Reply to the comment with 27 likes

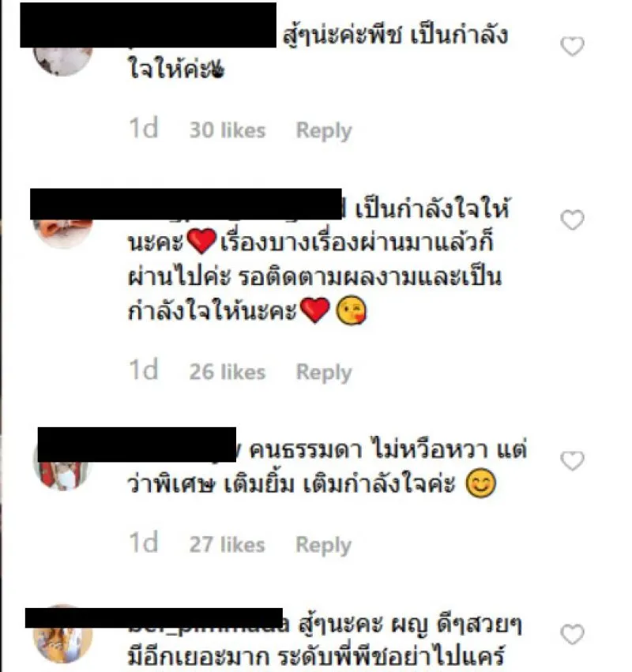pos(323,545)
